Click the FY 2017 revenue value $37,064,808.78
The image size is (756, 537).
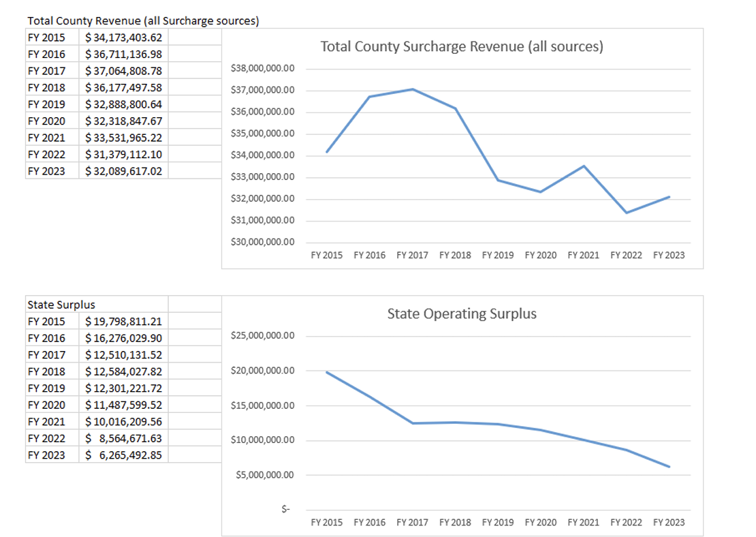[x=123, y=71]
